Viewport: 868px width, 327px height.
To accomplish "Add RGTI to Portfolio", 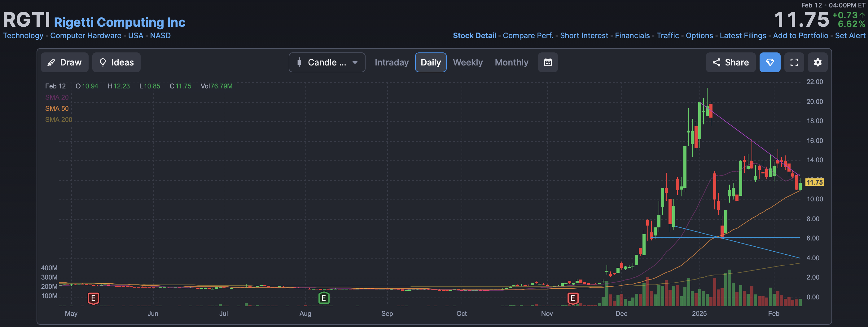I will pyautogui.click(x=800, y=36).
